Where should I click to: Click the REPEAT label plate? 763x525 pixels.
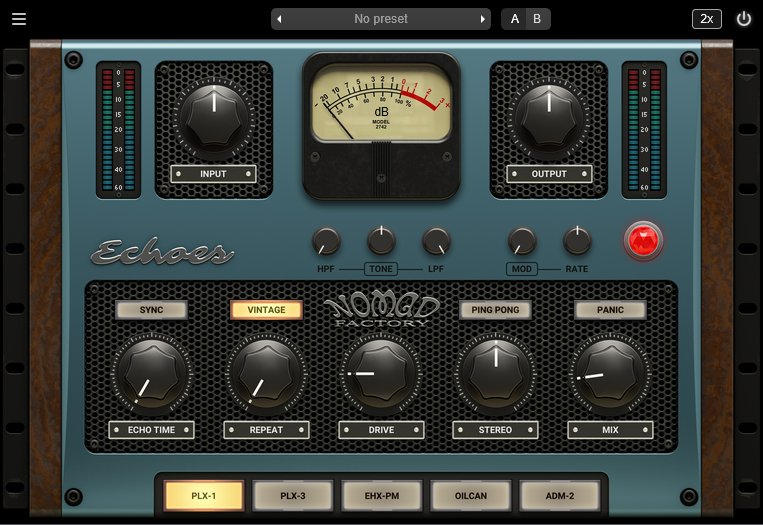click(x=266, y=430)
